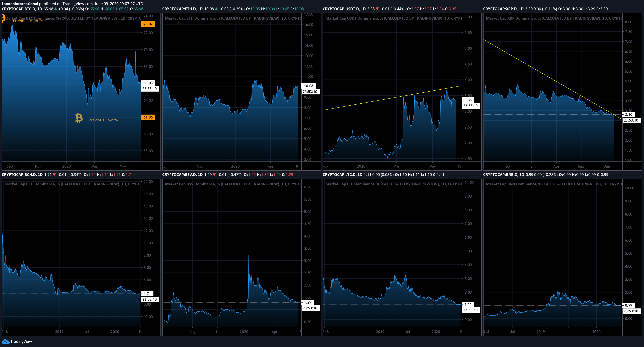
Task: Click the Market Cap XRP Dominance title
Action: click(x=554, y=18)
